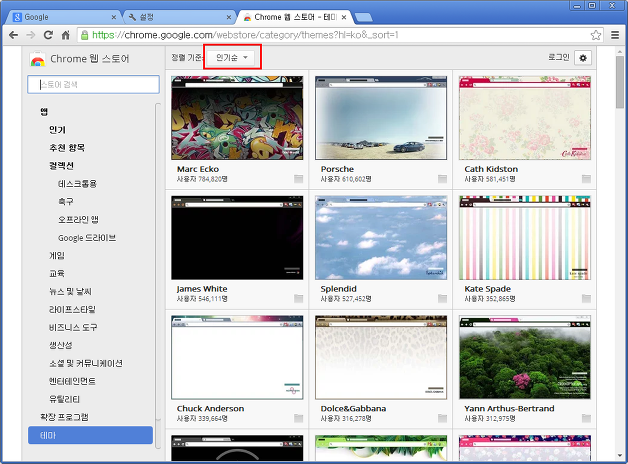628x464 pixels.
Task: Select highlighted 테마 section
Action: point(91,435)
